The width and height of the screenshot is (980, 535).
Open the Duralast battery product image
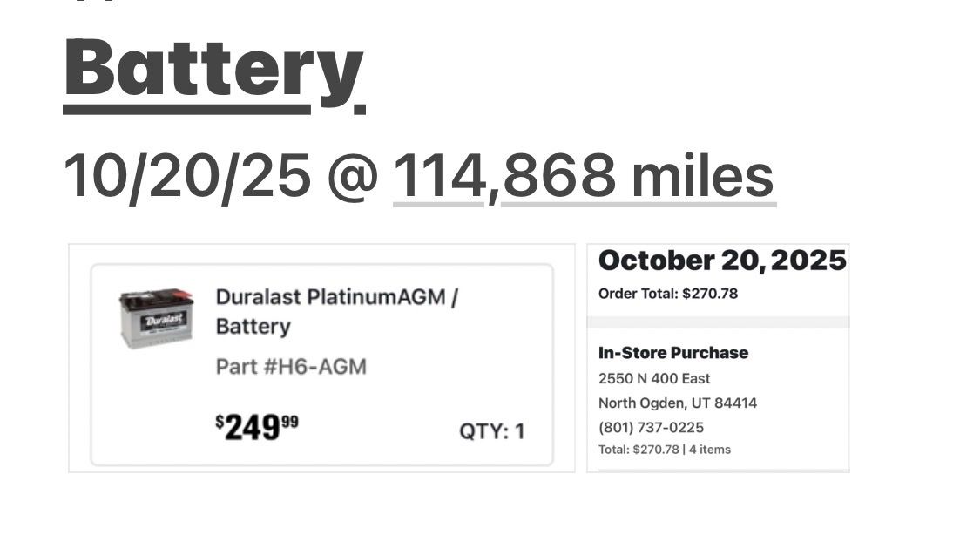point(155,319)
